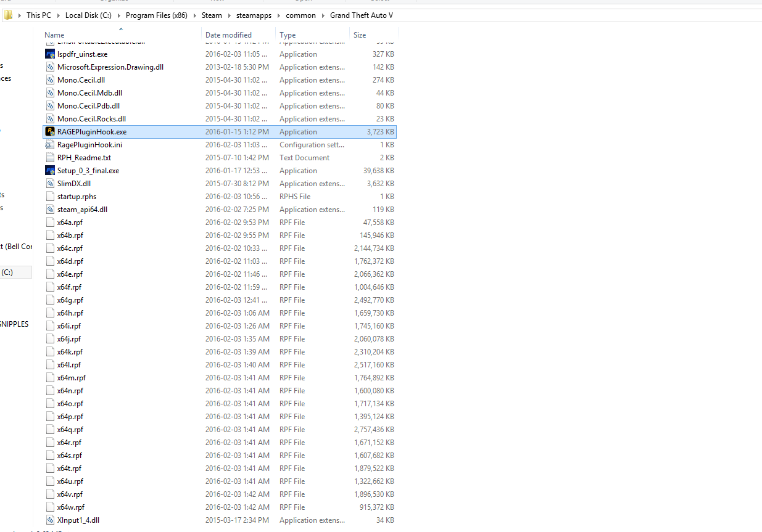Select the (C:) drive in the sidebar
Image resolution: width=762 pixels, height=532 pixels.
15,272
